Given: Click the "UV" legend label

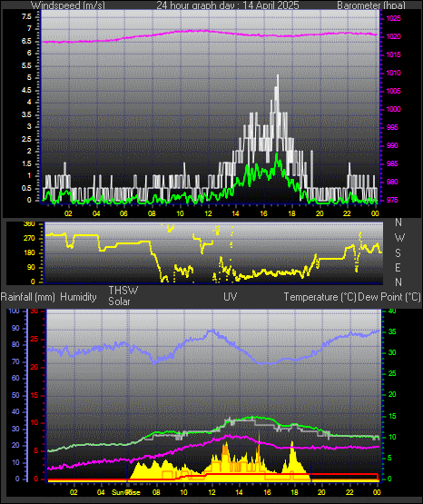Looking at the screenshot, I should tap(231, 297).
